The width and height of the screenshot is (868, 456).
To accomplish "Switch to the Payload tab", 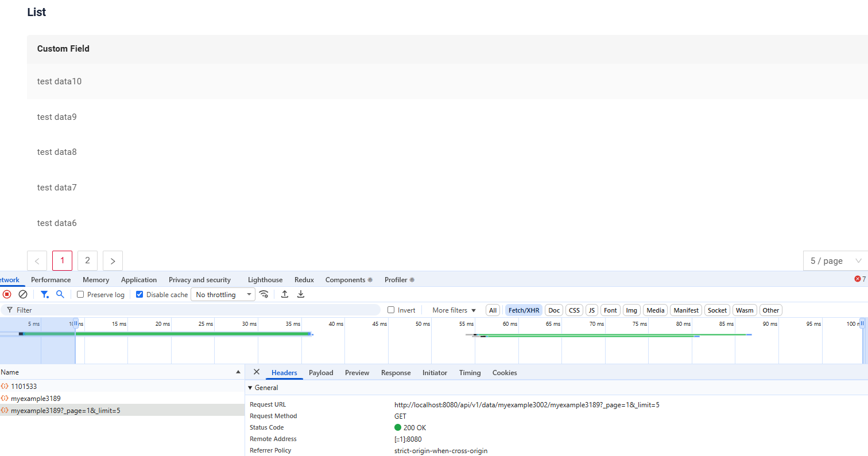I will click(321, 373).
